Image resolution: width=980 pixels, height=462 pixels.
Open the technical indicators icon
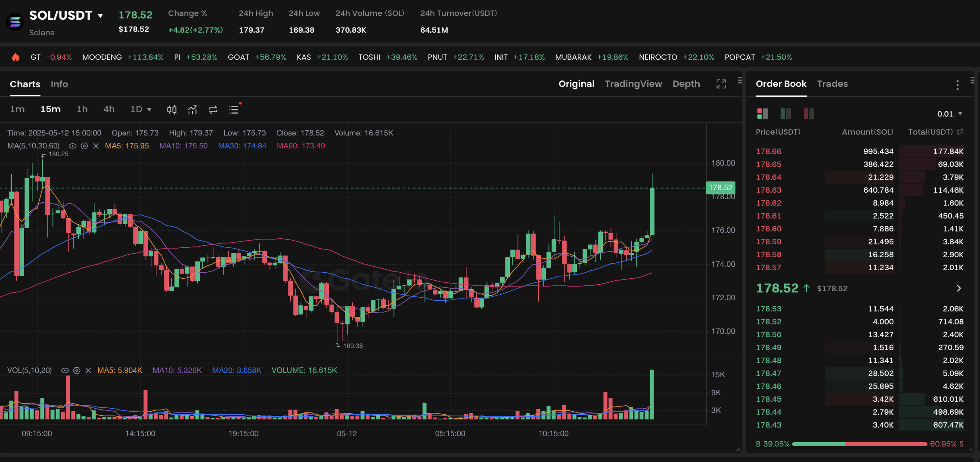pos(192,110)
